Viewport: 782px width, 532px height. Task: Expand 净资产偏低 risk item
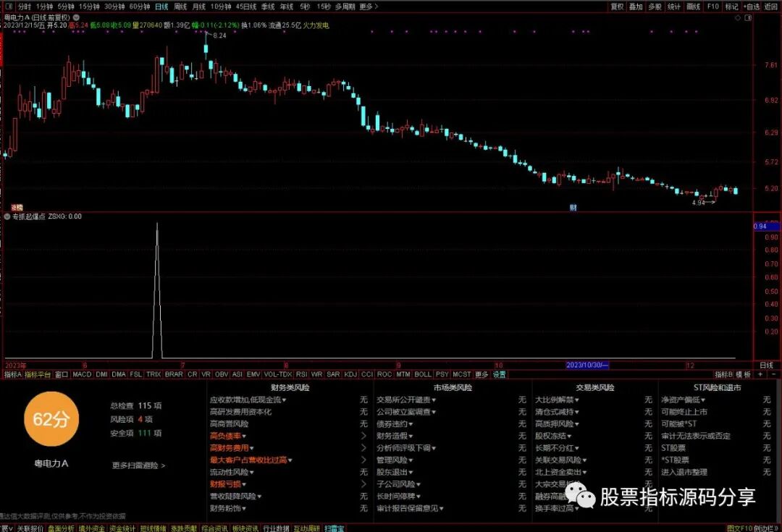click(x=684, y=400)
